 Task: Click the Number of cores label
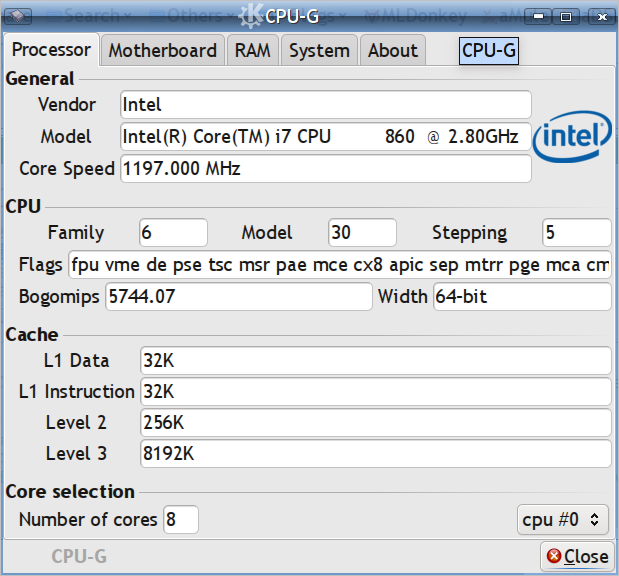[88, 520]
